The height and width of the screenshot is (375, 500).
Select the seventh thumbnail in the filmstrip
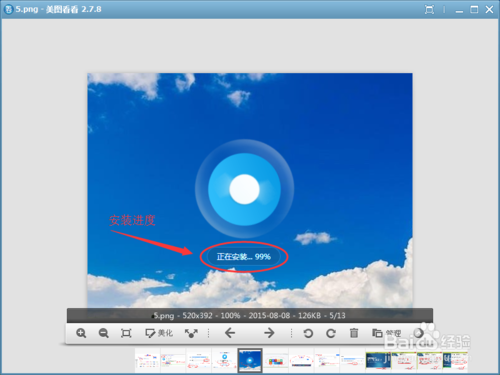coord(301,361)
